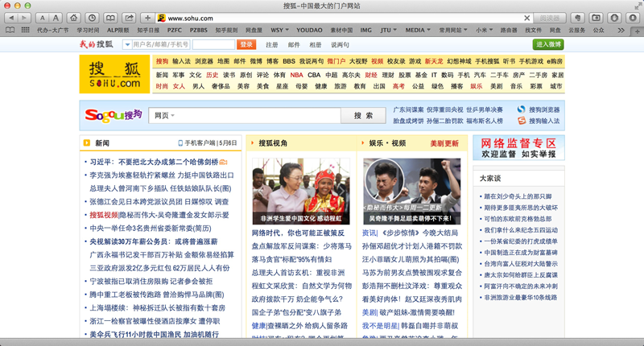Stop loading with X in address bar
The width and height of the screenshot is (644, 346).
[x=527, y=18]
